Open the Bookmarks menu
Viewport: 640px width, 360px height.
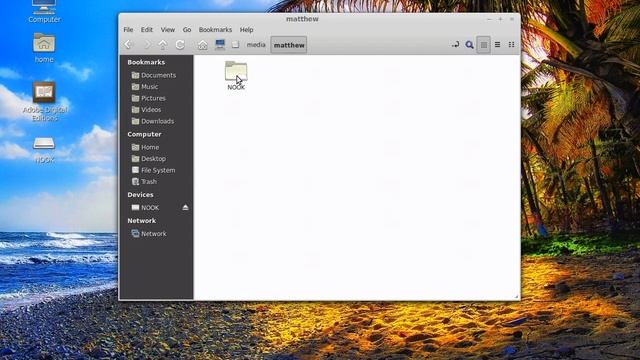click(x=215, y=30)
